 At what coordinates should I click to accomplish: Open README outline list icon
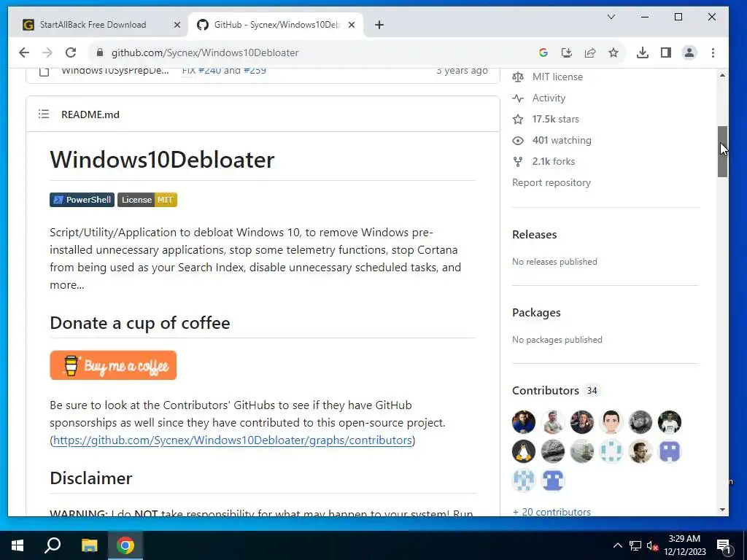[43, 114]
